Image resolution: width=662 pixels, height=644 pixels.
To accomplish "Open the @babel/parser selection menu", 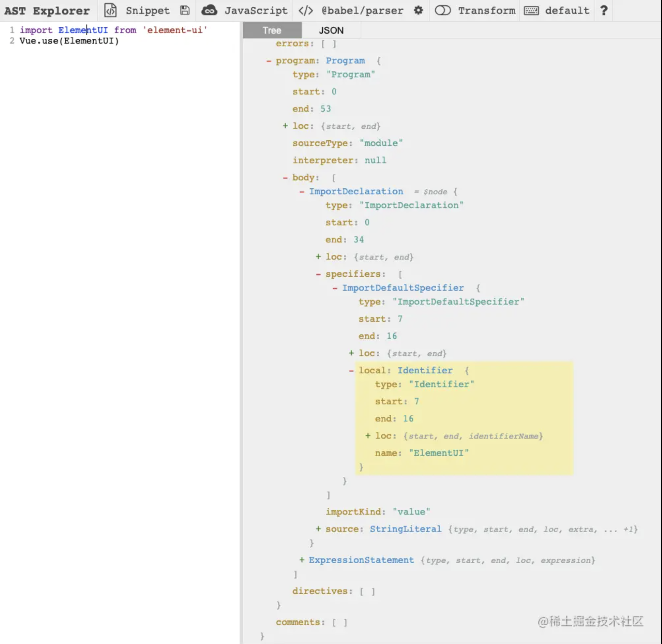I will click(x=362, y=11).
